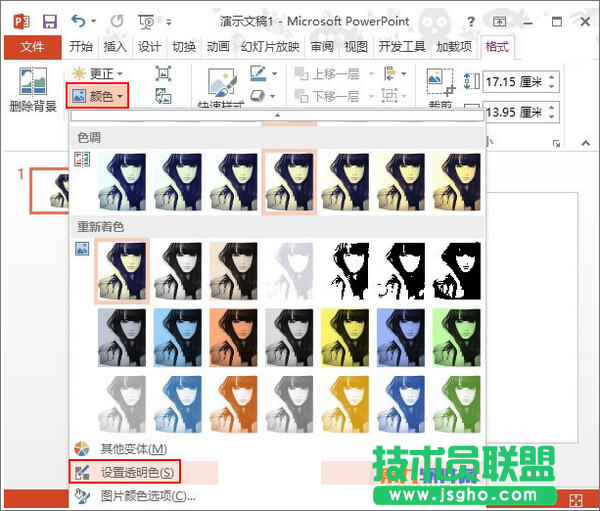Switch to the 开始 tab
This screenshot has height=511, width=600.
(x=81, y=47)
